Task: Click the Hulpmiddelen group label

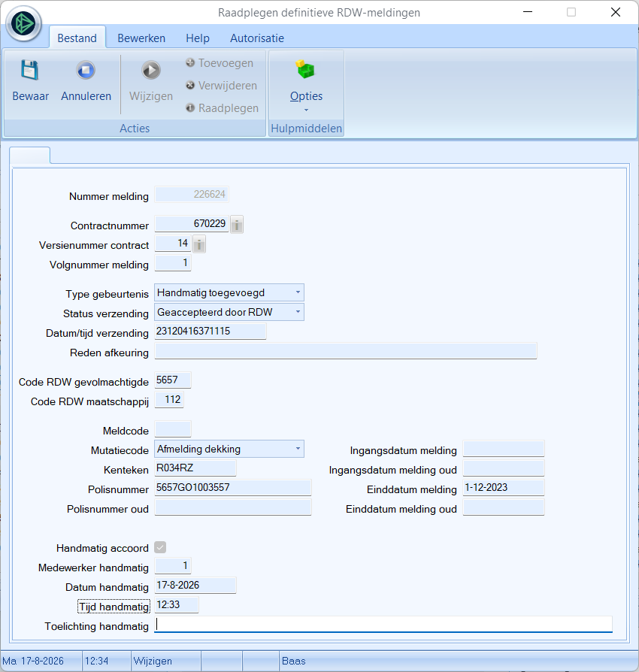Action: pos(307,128)
